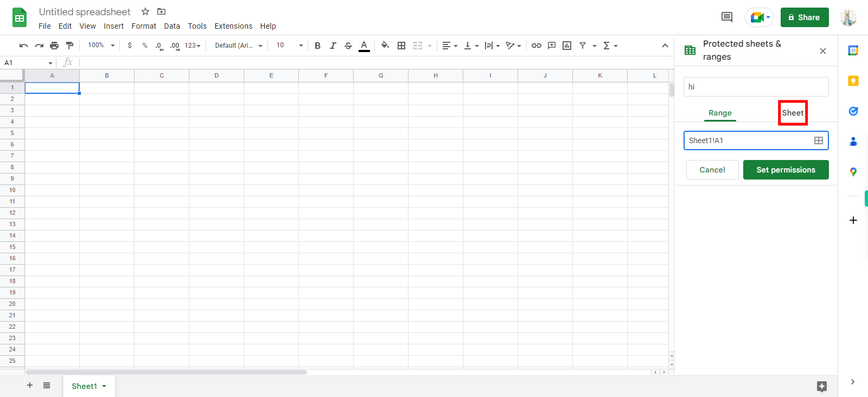This screenshot has height=397, width=868.
Task: Open comment history icon
Action: [727, 17]
